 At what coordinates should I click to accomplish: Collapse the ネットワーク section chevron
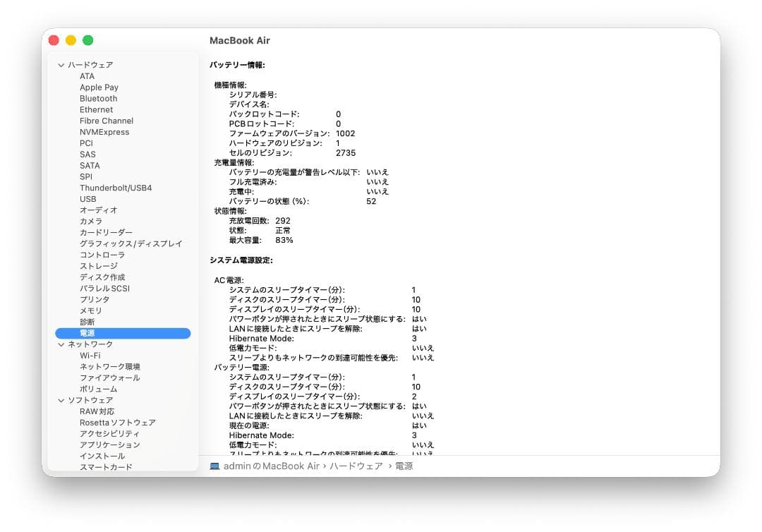coord(61,344)
